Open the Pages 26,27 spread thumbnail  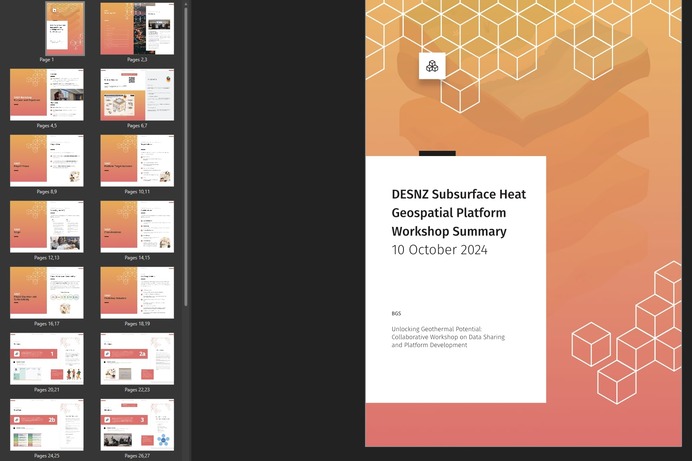click(x=137, y=425)
